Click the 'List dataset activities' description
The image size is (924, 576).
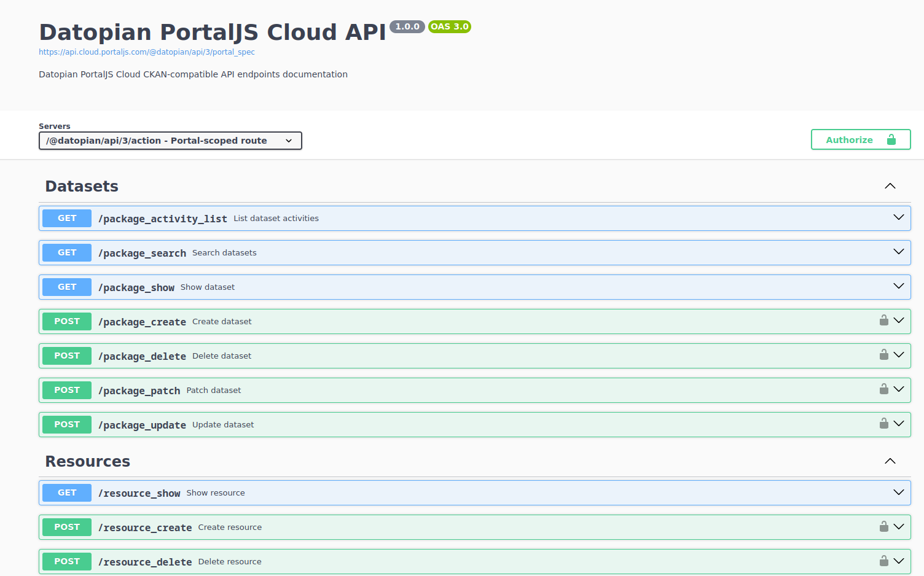coord(276,218)
